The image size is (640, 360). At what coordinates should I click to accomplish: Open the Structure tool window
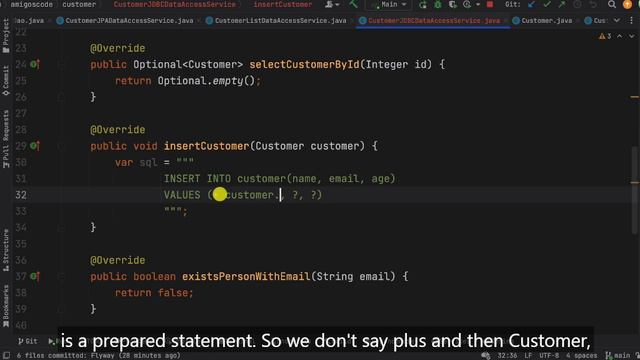click(6, 250)
